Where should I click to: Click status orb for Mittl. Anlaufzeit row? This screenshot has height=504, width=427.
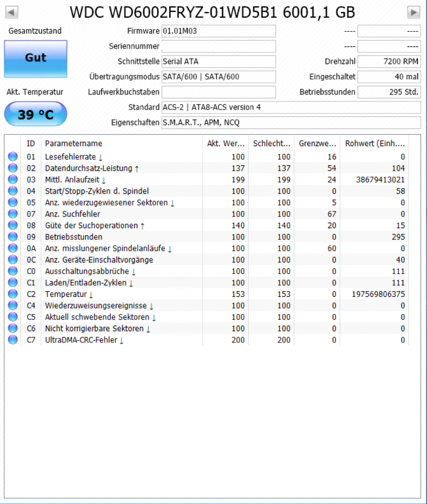(x=13, y=180)
